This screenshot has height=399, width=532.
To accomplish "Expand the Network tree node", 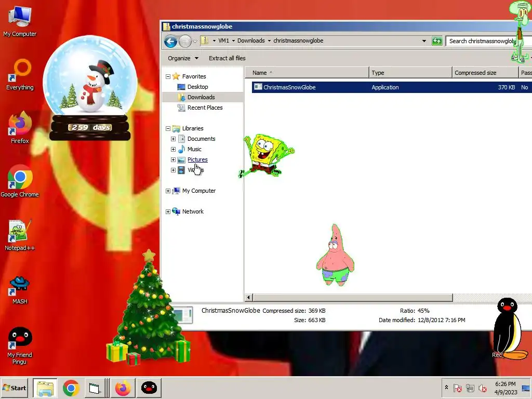I will point(168,212).
